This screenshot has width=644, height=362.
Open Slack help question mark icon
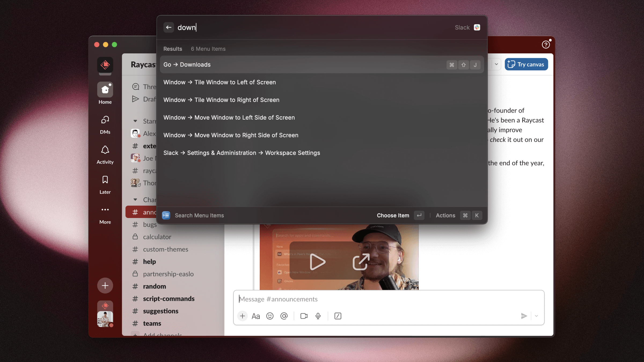(x=546, y=45)
